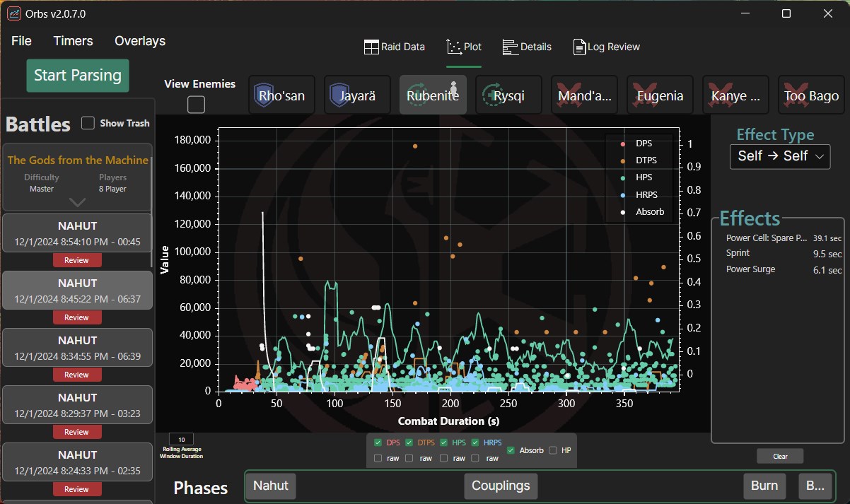This screenshot has width=850, height=504.
Task: Select the Power Cell: Spare P... effect
Action: pos(784,238)
